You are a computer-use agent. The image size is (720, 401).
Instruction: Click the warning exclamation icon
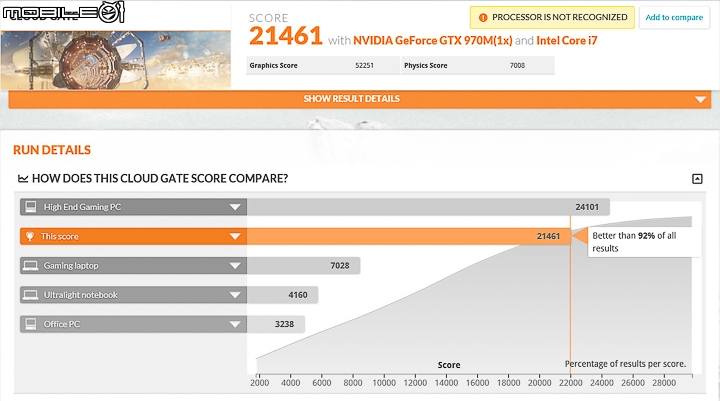point(483,17)
